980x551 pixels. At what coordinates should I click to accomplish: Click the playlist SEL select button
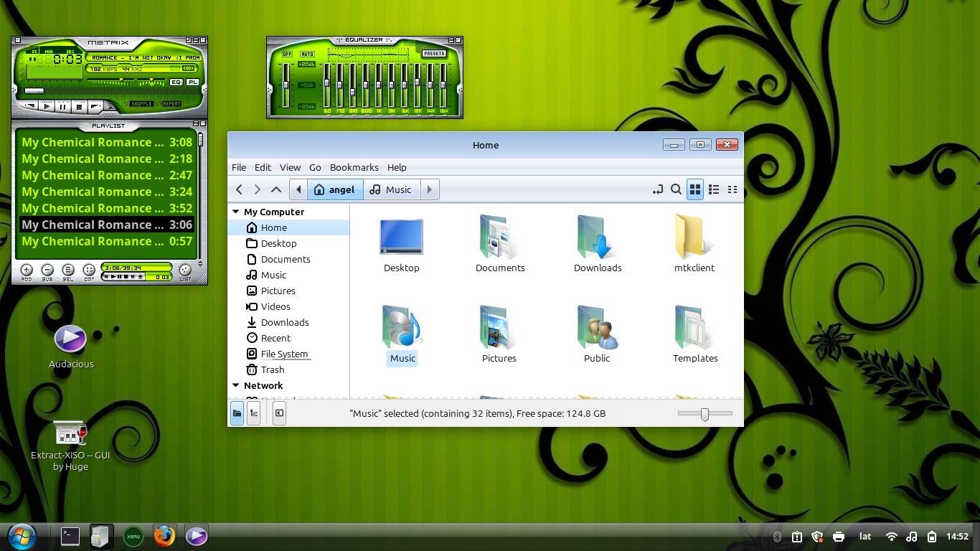68,270
